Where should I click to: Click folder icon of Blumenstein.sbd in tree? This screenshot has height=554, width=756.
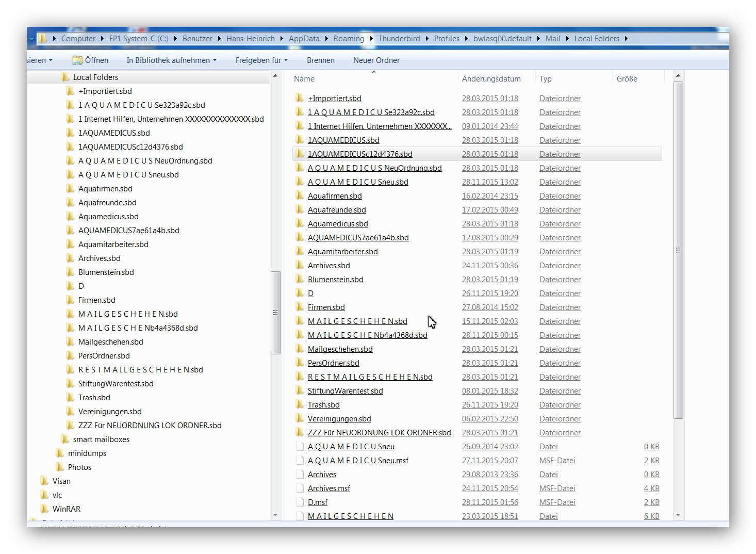click(x=70, y=272)
